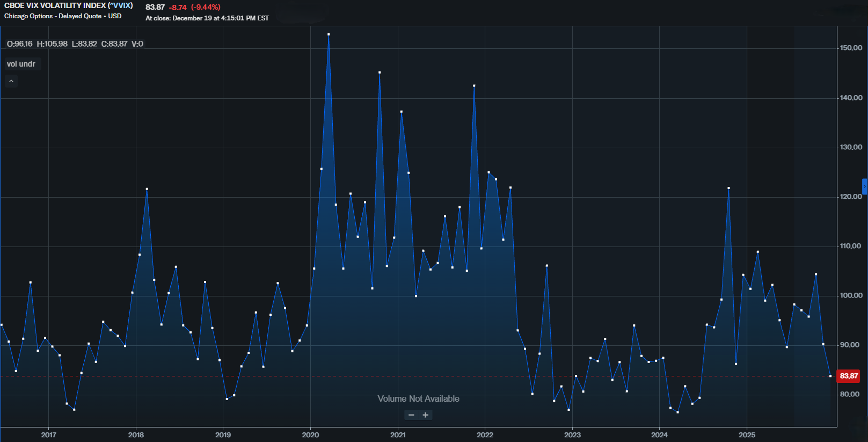Viewport: 868px width, 442px height.
Task: Click the "Chicago Options - Delayed Quote" subtitle
Action: point(53,16)
